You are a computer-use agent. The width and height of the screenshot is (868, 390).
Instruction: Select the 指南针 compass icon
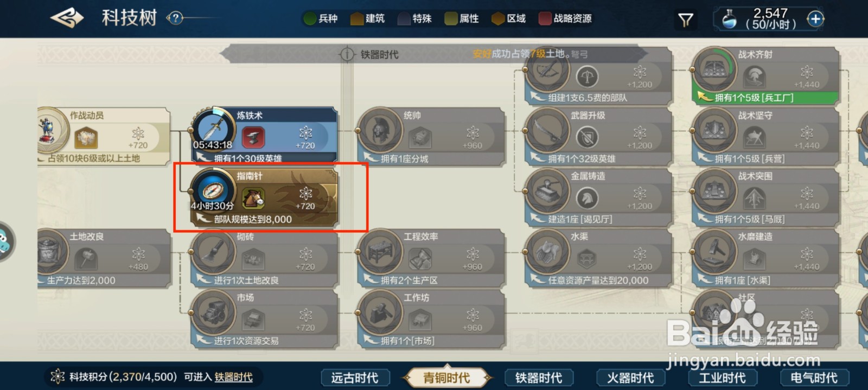pos(212,190)
